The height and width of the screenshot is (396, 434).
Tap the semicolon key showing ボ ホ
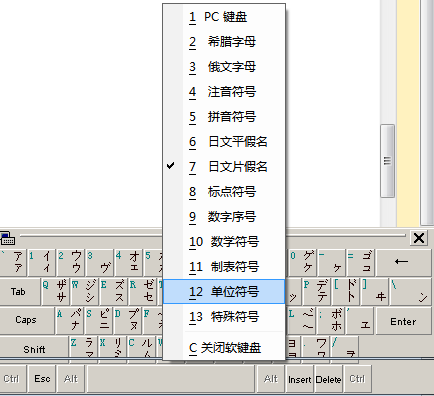[x=331, y=321]
